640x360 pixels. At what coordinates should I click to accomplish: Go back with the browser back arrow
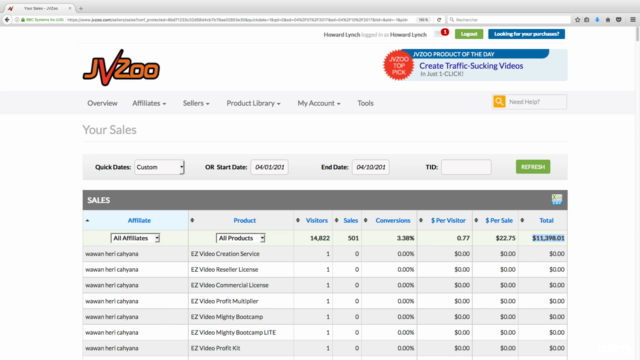7,20
